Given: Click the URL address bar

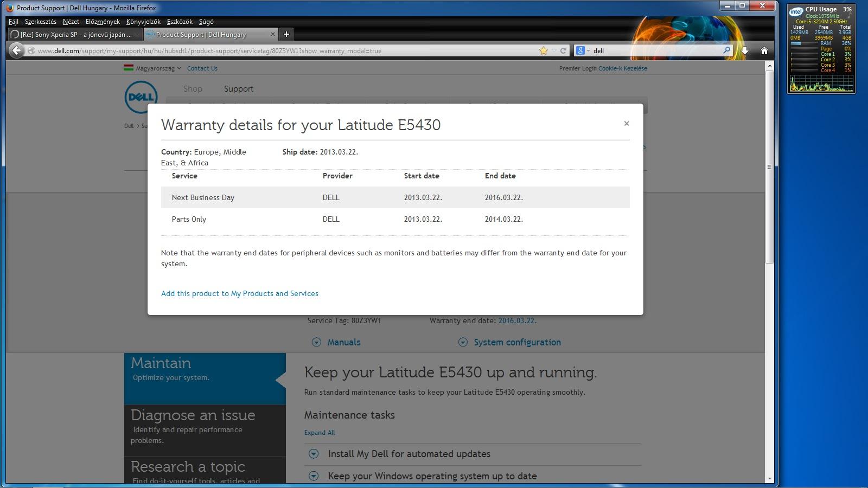Looking at the screenshot, I should 282,50.
